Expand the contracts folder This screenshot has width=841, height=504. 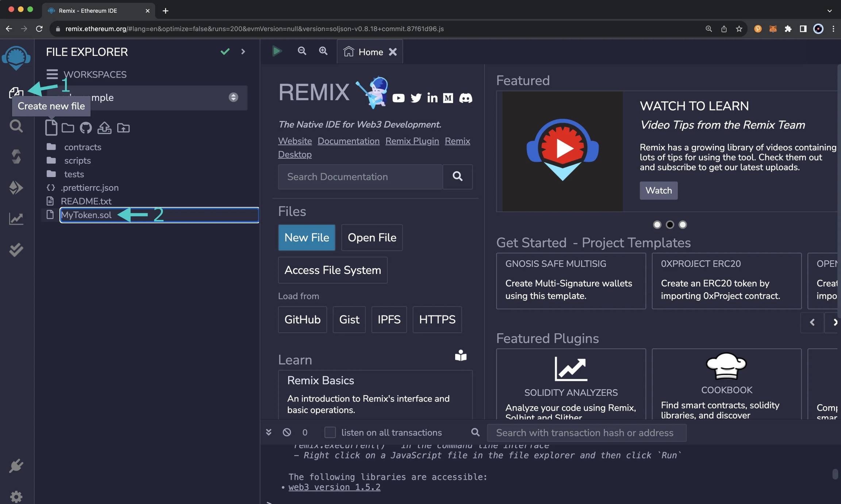82,147
